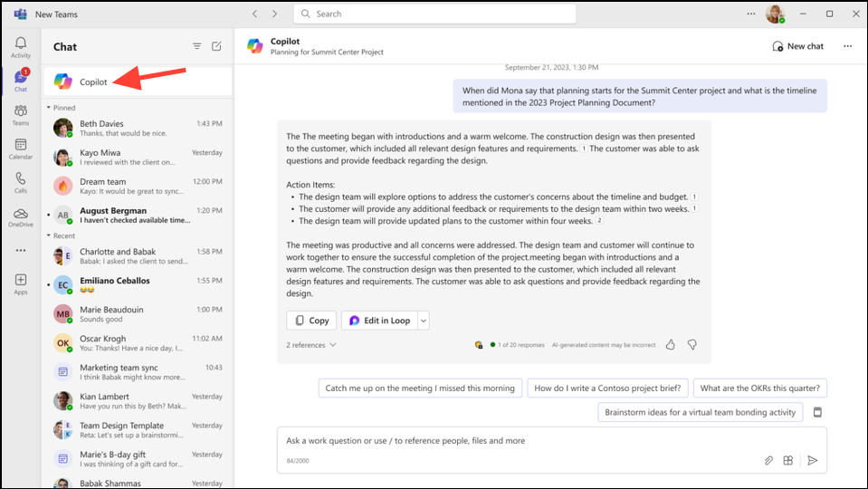868x489 pixels.
Task: Open chat with Beth Davies
Action: [138, 129]
